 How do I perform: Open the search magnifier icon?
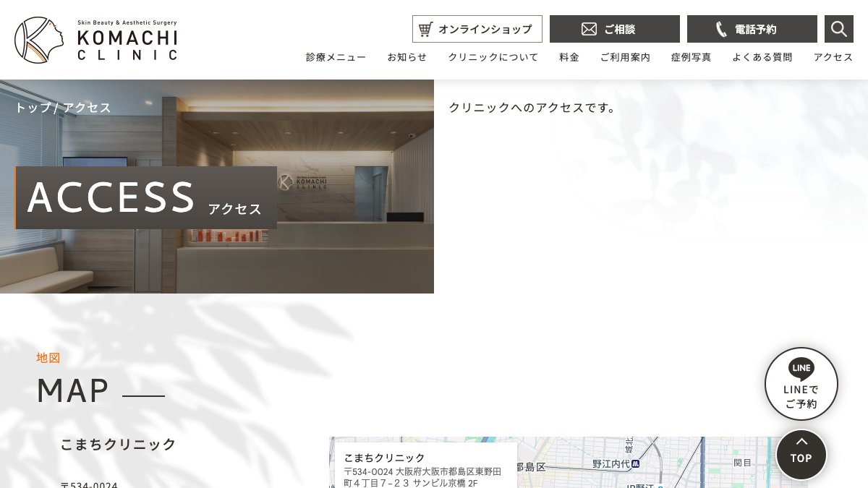click(x=839, y=29)
